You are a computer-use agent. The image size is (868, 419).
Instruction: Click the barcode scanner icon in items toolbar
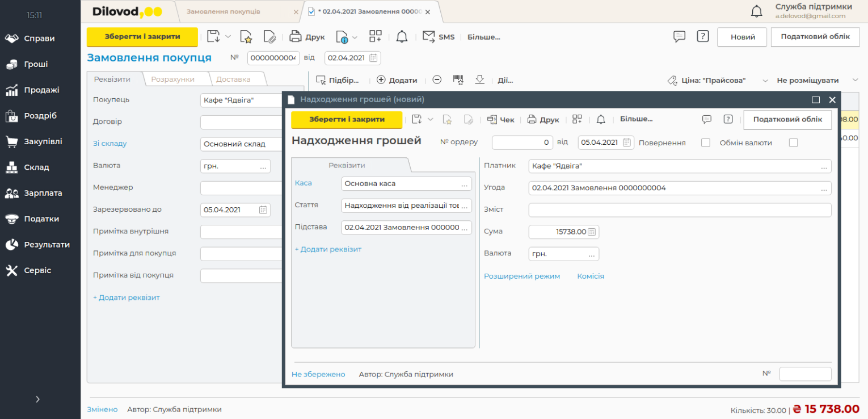pyautogui.click(x=458, y=80)
